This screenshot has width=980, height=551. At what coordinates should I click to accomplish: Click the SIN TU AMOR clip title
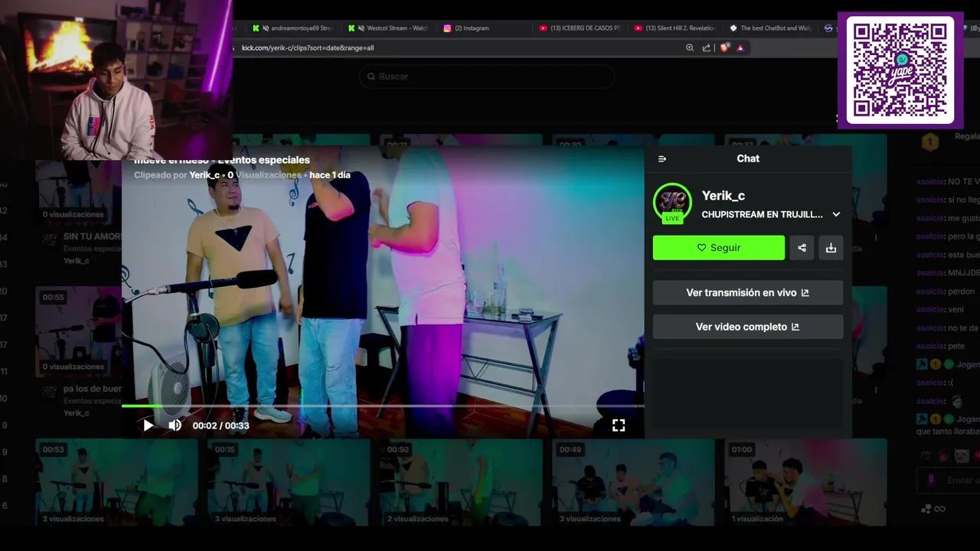coord(92,236)
